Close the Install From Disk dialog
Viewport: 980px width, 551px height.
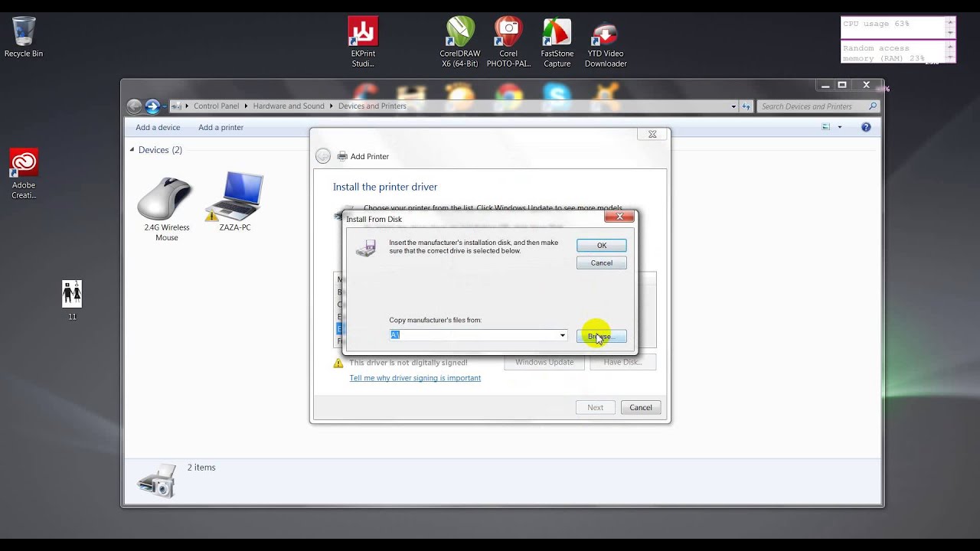(x=619, y=217)
